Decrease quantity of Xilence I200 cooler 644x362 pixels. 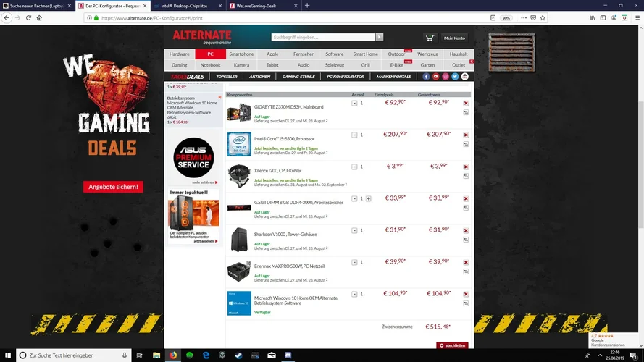pos(354,167)
